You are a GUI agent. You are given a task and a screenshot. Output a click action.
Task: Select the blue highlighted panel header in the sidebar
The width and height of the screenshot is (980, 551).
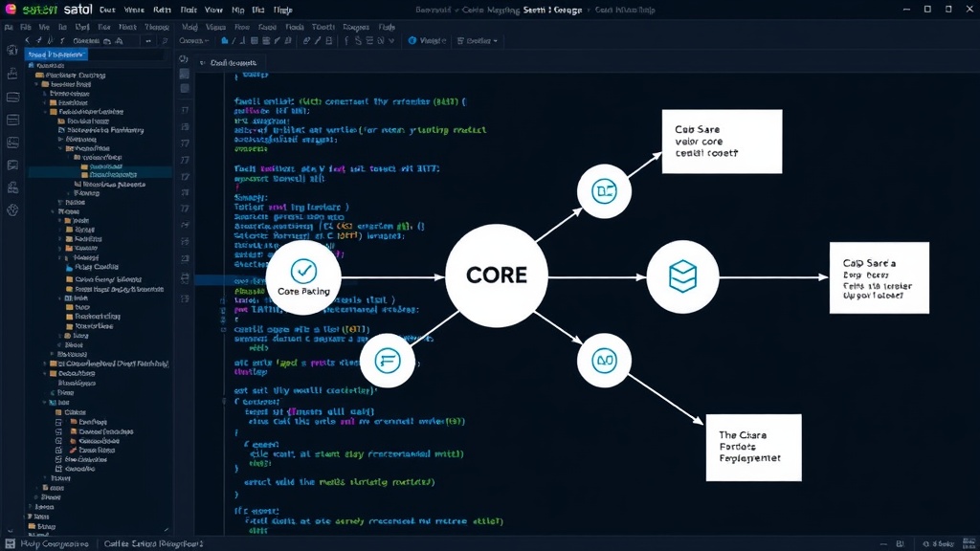[56, 55]
